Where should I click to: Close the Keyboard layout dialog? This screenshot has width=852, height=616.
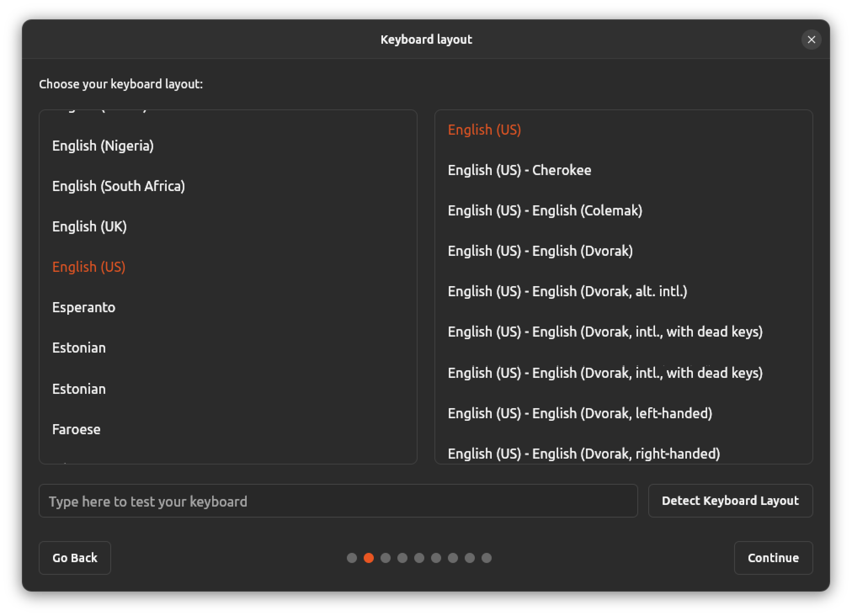(x=811, y=40)
